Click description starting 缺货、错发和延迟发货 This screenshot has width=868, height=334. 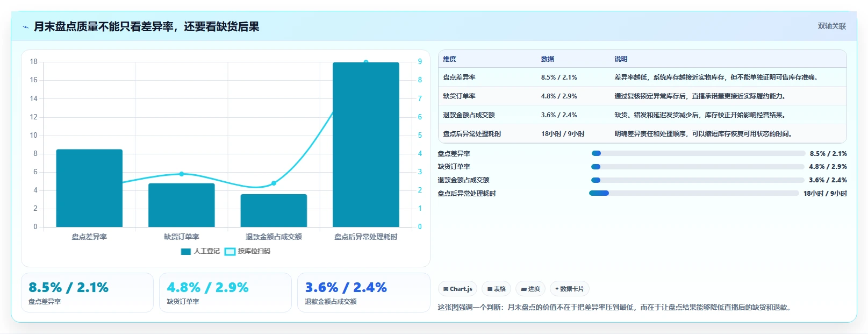[x=701, y=115]
